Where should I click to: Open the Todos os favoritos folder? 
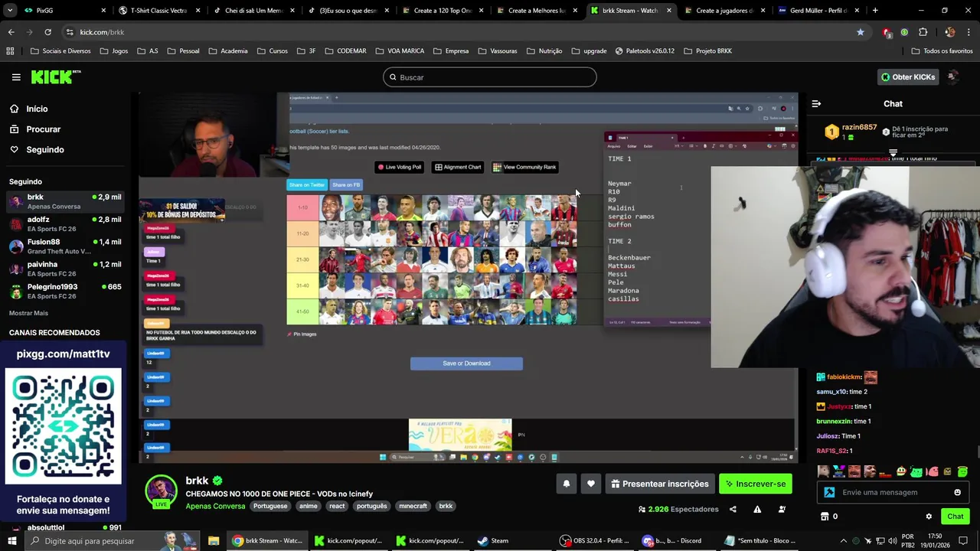point(942,51)
